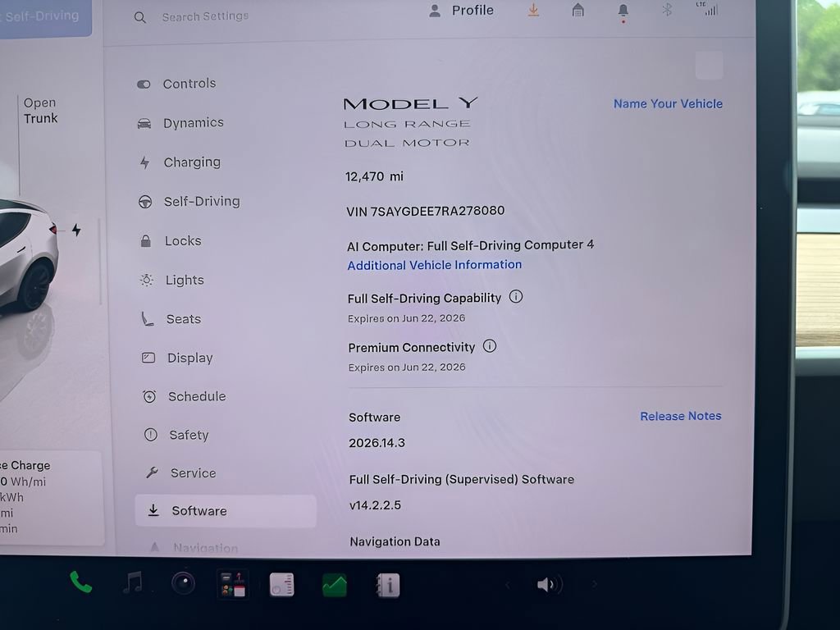Click the 12,470 mi odometer reading

tap(374, 177)
